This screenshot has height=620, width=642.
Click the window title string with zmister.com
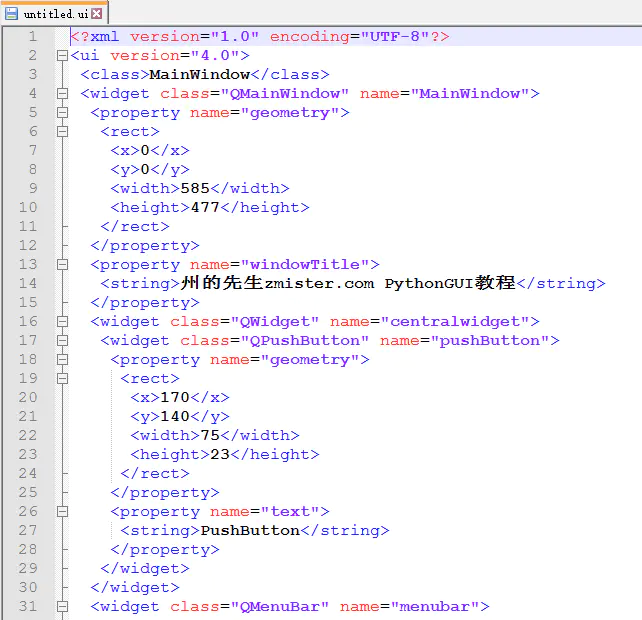348,283
